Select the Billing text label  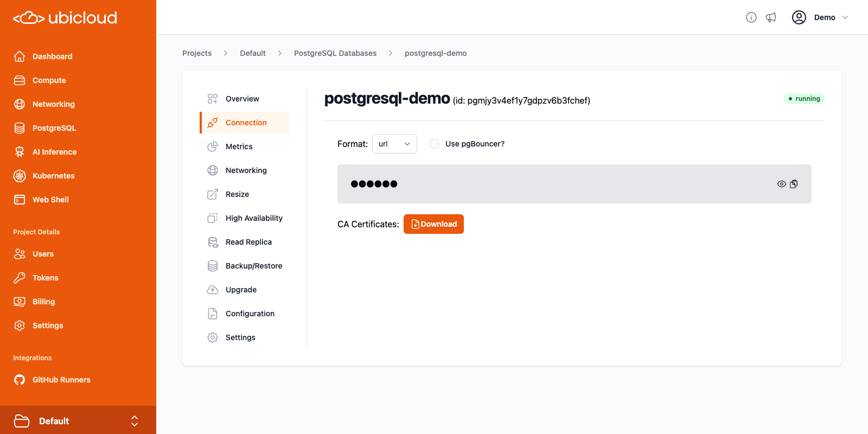pos(43,302)
